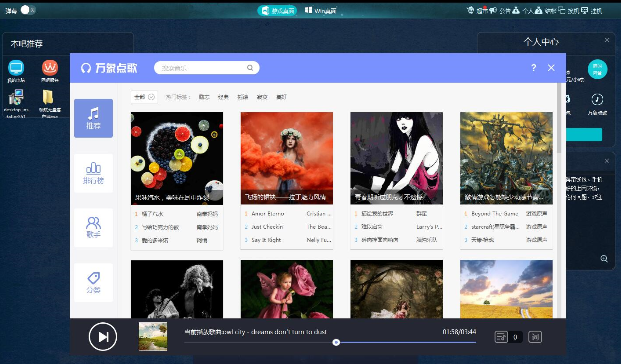Open the fruit circle playlist cover
This screenshot has height=364, width=621.
[177, 158]
